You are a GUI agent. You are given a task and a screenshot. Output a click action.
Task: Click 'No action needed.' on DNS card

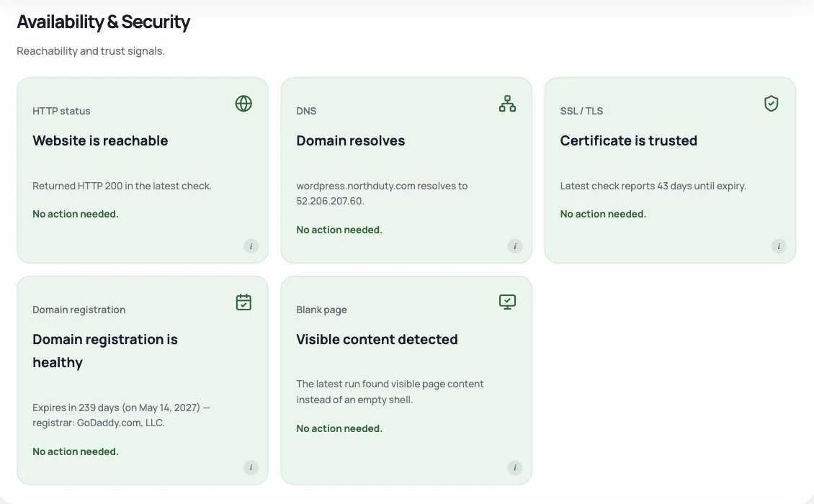(x=339, y=230)
